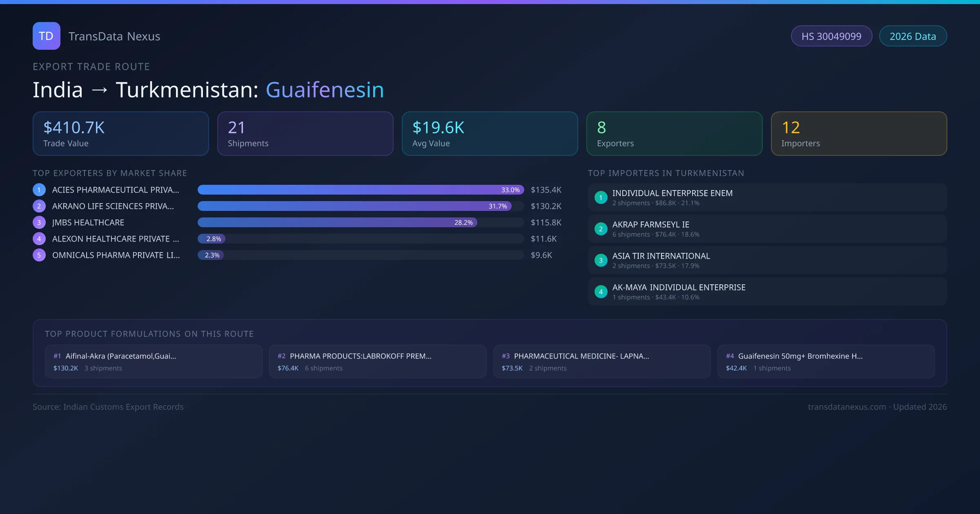The width and height of the screenshot is (980, 514).
Task: Click the TD logo icon
Action: [x=46, y=36]
